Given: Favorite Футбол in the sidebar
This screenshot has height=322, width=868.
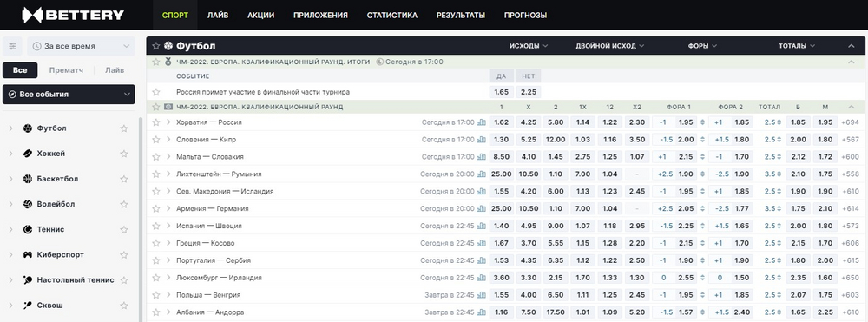Looking at the screenshot, I should 124,128.
